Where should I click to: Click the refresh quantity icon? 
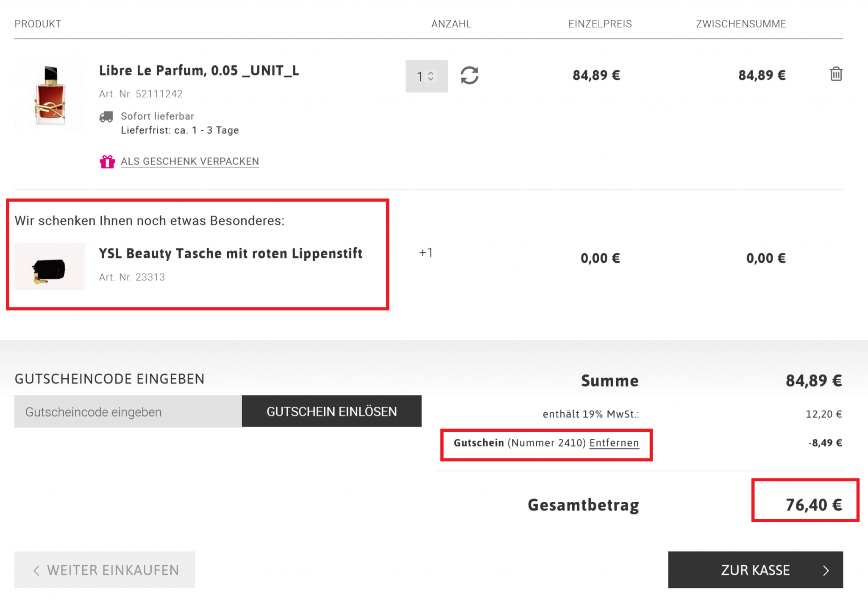tap(469, 75)
